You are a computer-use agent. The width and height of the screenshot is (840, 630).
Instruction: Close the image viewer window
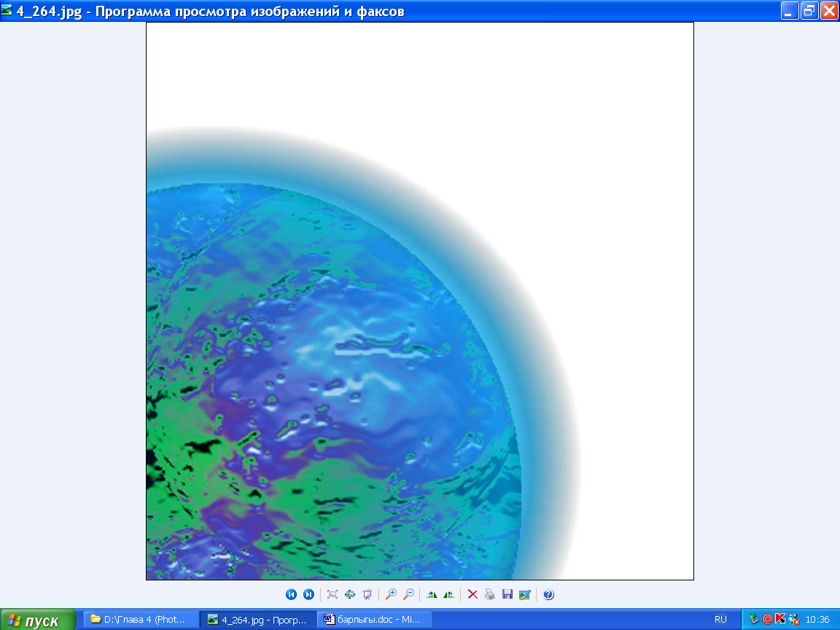click(829, 10)
